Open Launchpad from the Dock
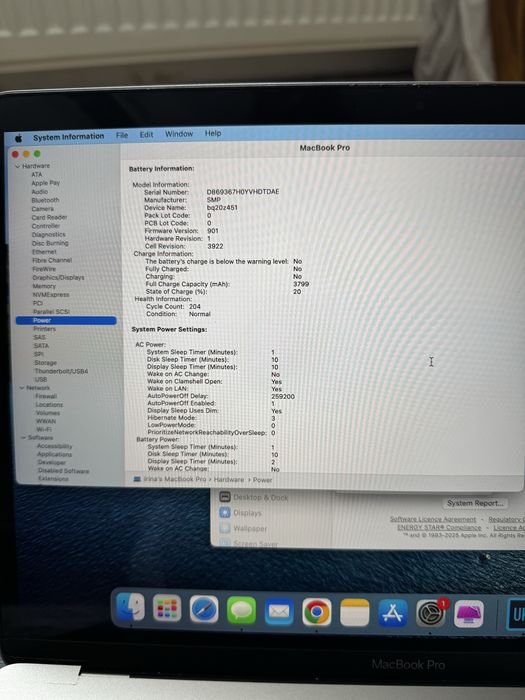Image resolution: width=525 pixels, height=700 pixels. (167, 608)
